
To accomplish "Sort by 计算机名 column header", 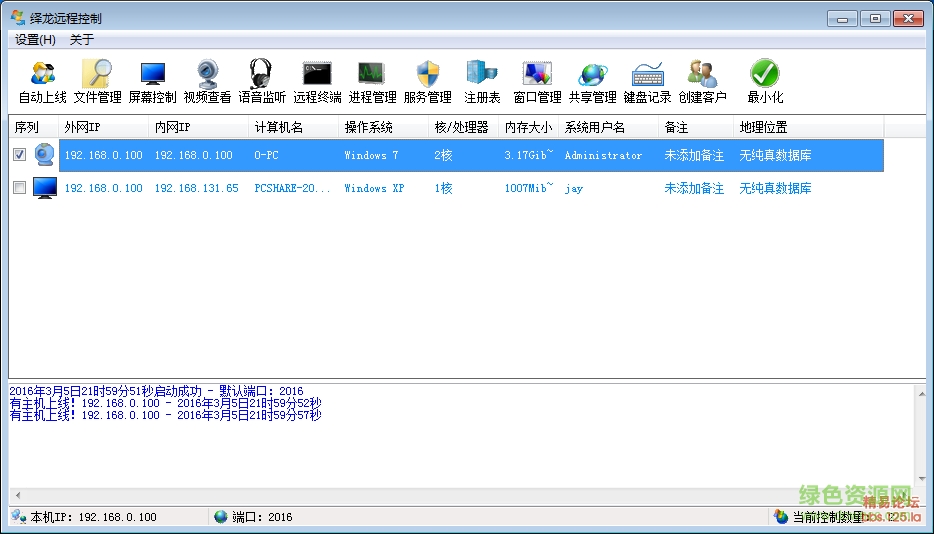I will click(x=278, y=127).
